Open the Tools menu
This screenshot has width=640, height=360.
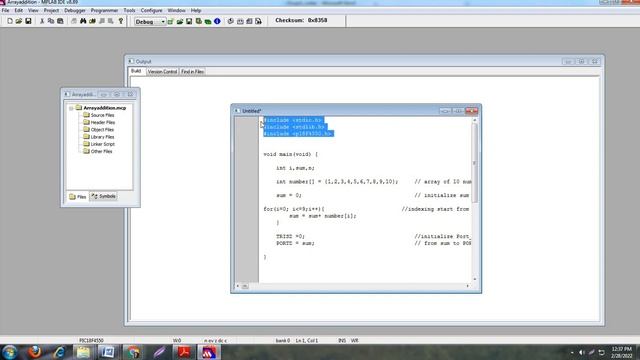point(129,10)
